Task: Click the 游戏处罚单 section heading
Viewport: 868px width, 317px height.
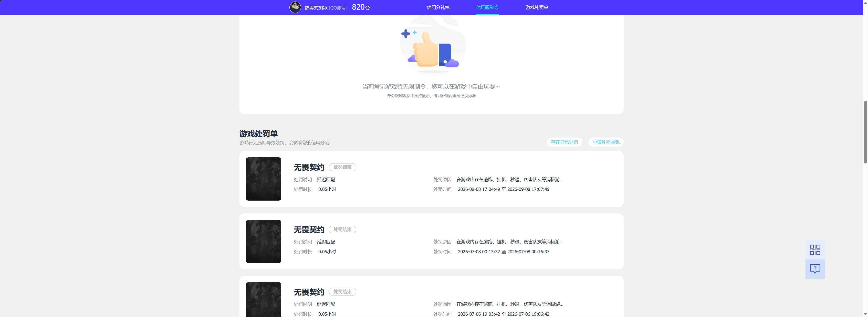Action: [258, 134]
